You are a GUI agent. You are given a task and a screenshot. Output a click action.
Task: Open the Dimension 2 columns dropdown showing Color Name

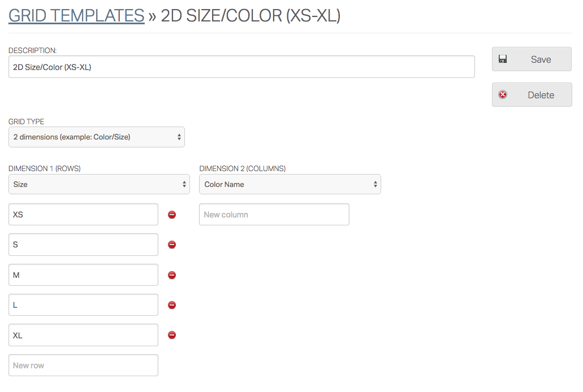coord(290,184)
